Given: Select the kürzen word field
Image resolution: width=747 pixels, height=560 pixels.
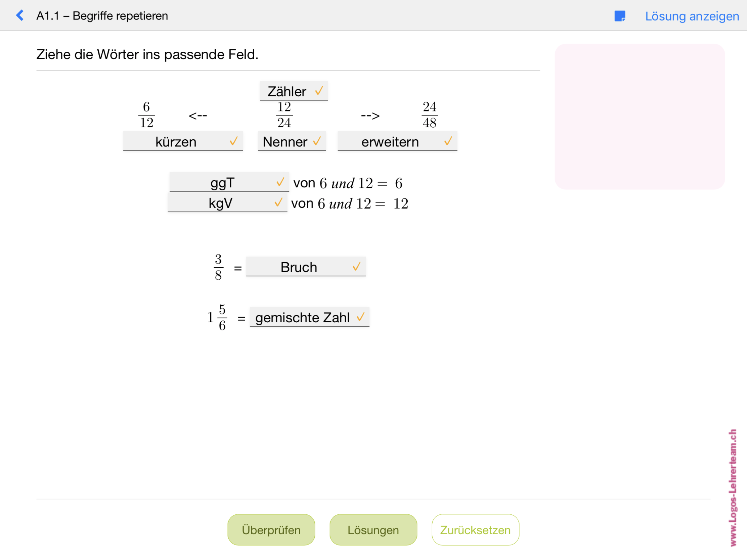Looking at the screenshot, I should coord(176,141).
